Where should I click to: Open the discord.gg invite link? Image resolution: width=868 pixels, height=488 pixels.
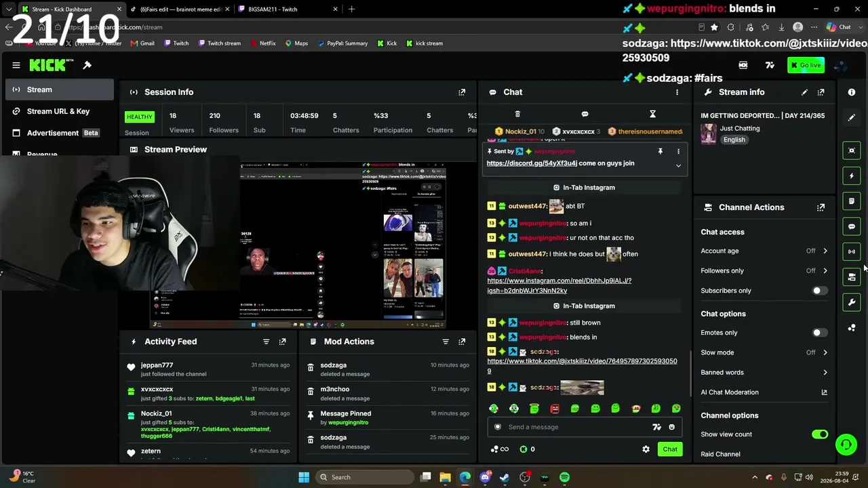coord(532,163)
